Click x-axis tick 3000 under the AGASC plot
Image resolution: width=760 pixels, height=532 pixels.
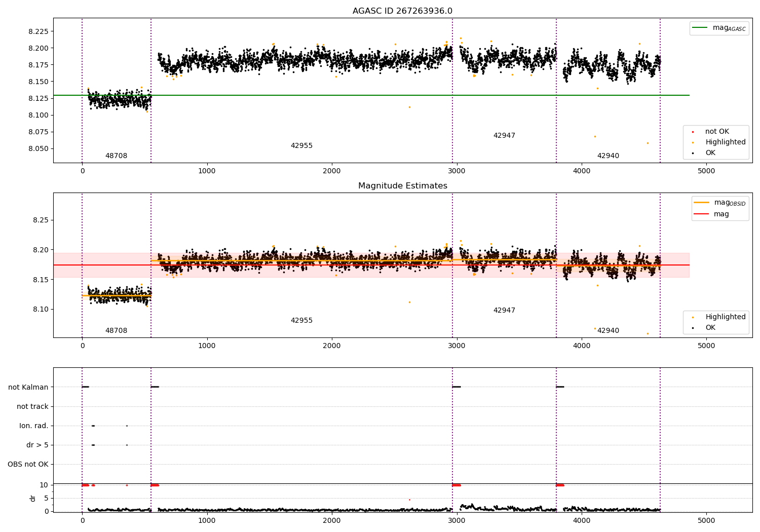coord(457,171)
